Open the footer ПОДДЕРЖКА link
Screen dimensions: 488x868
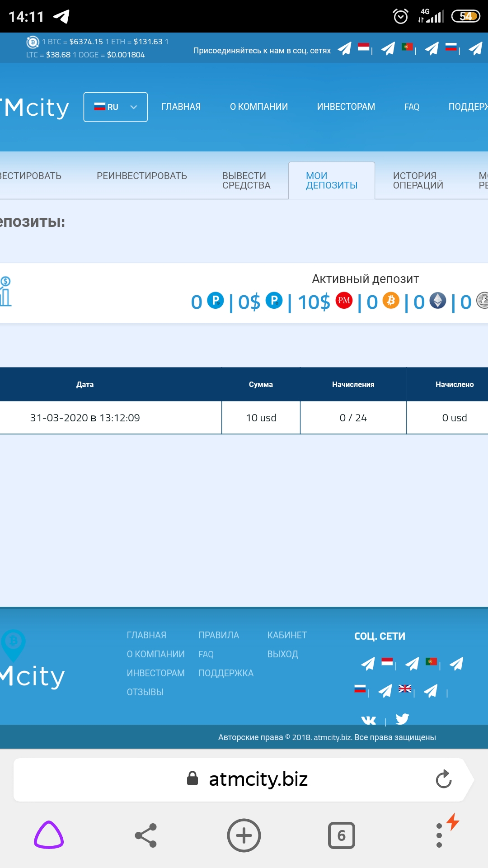(226, 673)
